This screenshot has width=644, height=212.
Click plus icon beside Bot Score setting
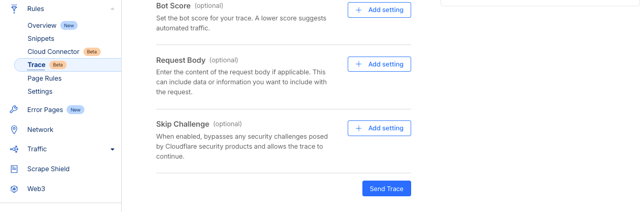click(359, 10)
